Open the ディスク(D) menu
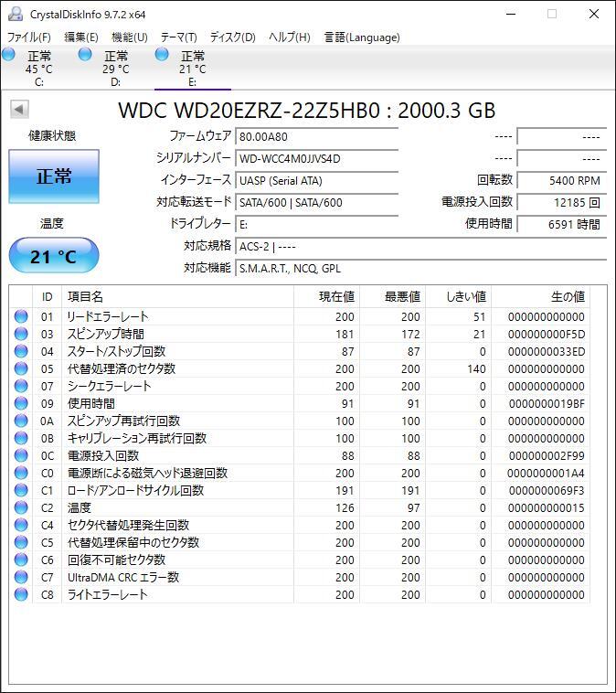The width and height of the screenshot is (616, 693). point(233,37)
